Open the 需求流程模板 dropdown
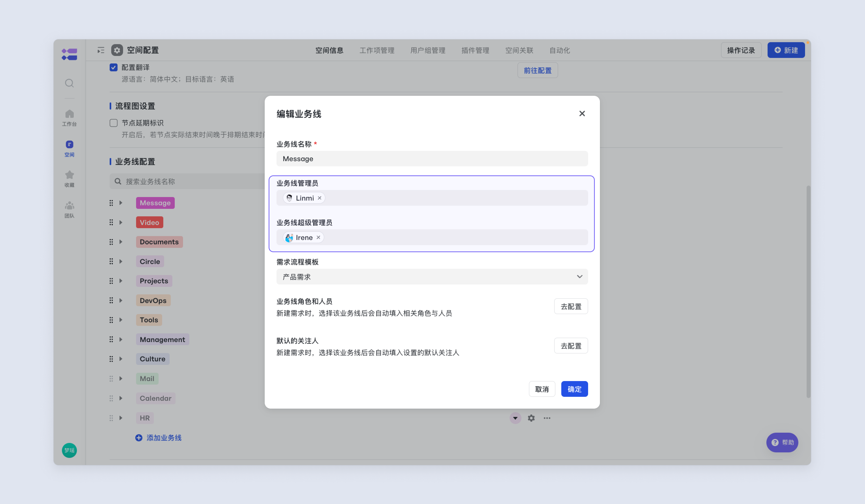This screenshot has width=865, height=504. click(432, 277)
